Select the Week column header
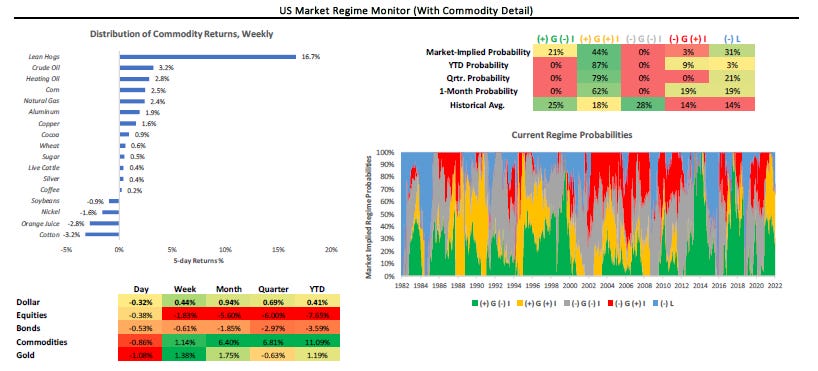The image size is (818, 371). click(x=185, y=289)
